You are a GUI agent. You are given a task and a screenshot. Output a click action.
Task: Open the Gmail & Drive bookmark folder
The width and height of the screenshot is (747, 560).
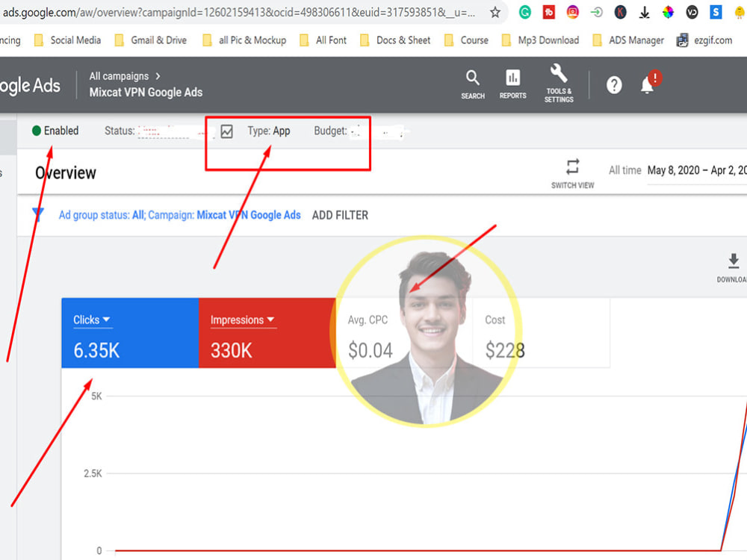pos(151,40)
